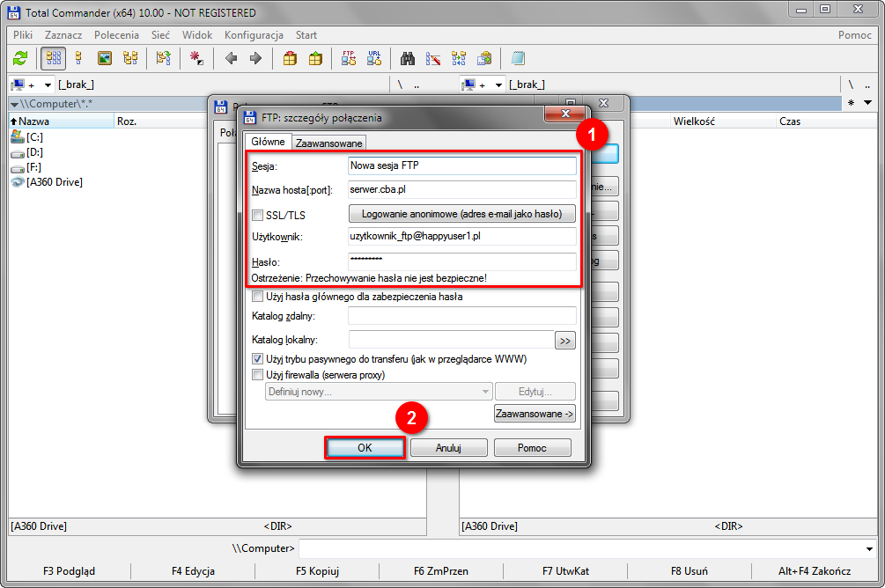The width and height of the screenshot is (885, 588).
Task: Open the Start menu item
Action: tap(306, 35)
